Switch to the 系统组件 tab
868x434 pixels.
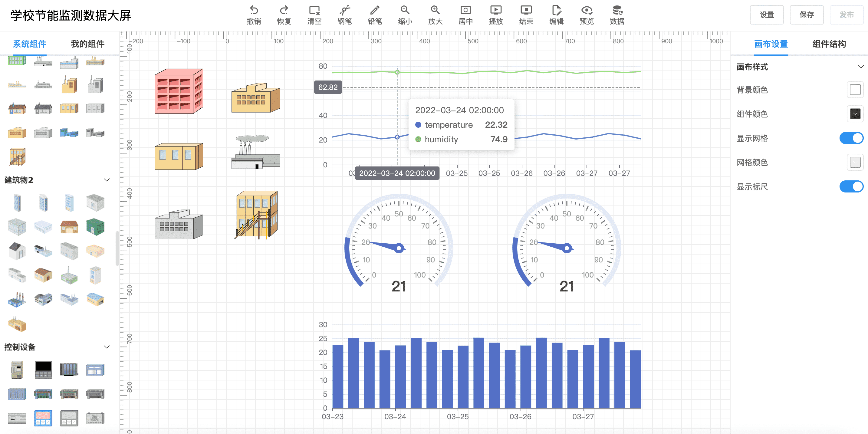click(30, 44)
